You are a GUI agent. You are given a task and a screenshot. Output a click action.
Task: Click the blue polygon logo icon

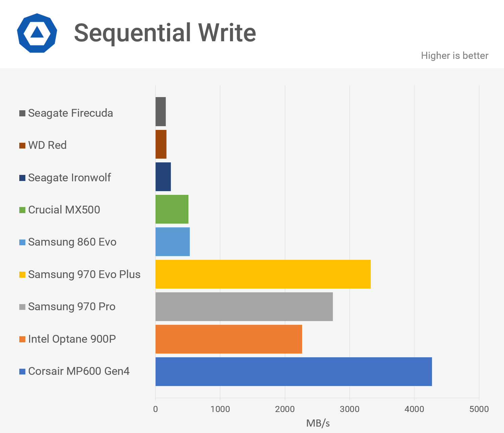click(x=37, y=33)
